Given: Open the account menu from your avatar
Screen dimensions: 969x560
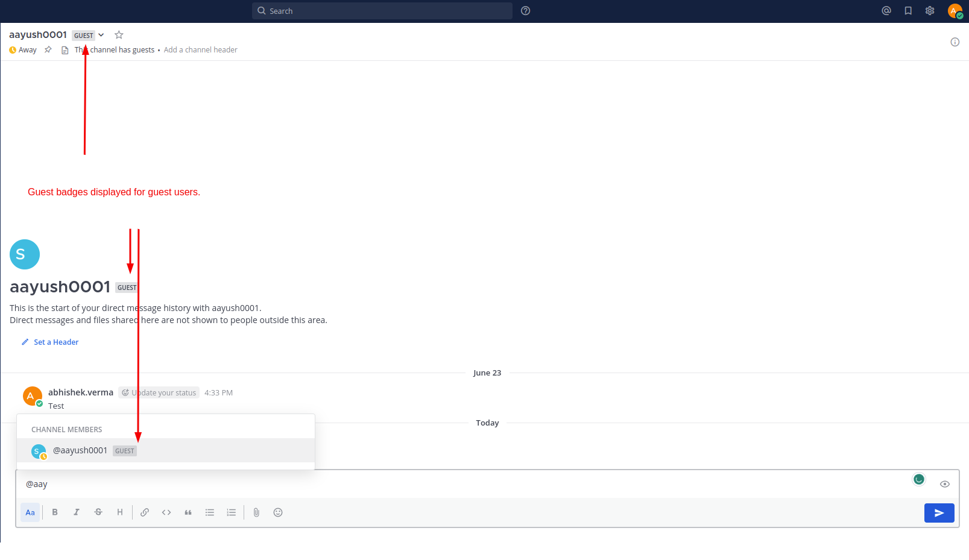Looking at the screenshot, I should pos(954,10).
